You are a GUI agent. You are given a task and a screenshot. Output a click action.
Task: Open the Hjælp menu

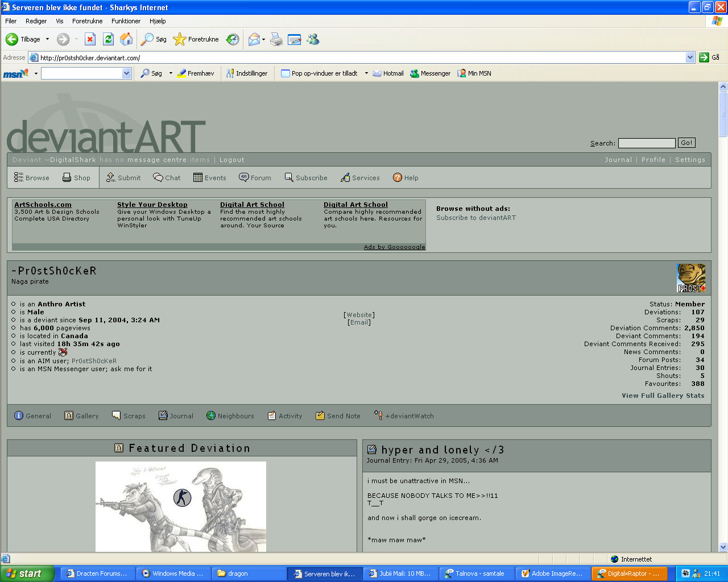click(158, 21)
